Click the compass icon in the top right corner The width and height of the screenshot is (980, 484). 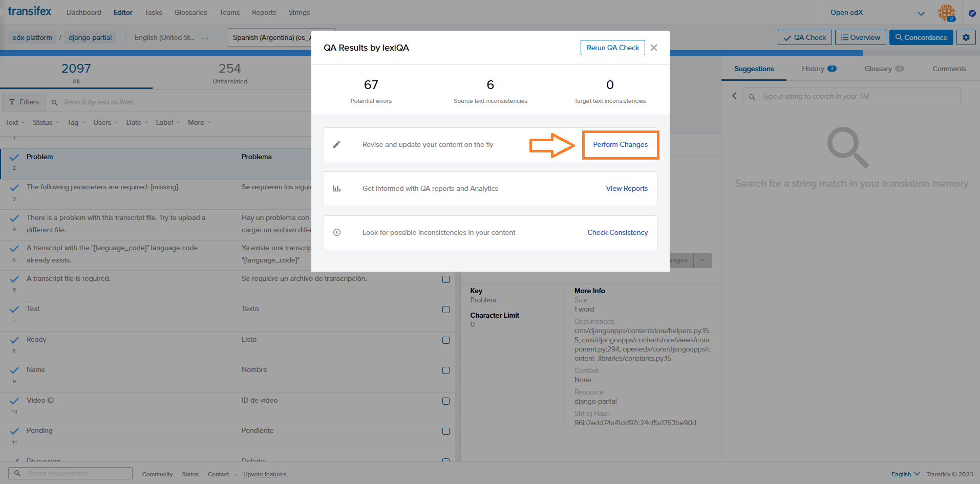972,13
